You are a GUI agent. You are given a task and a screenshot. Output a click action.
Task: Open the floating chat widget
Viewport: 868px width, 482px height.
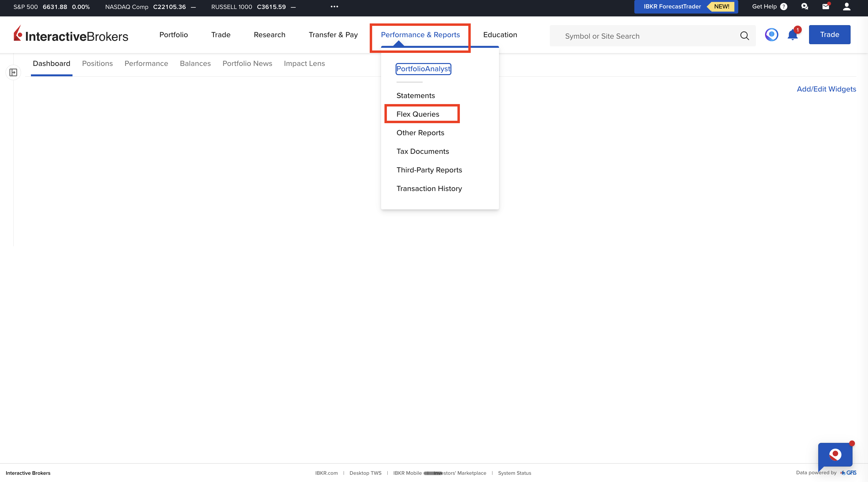[835, 455]
